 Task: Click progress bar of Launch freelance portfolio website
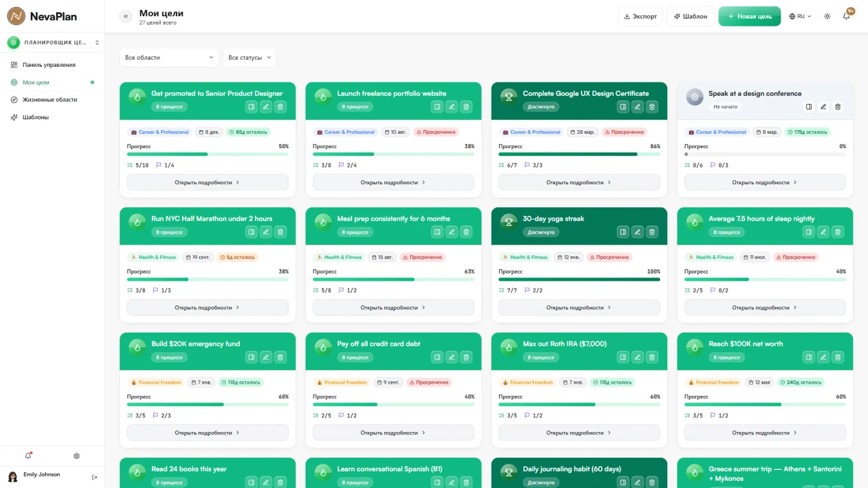pyautogui.click(x=393, y=154)
